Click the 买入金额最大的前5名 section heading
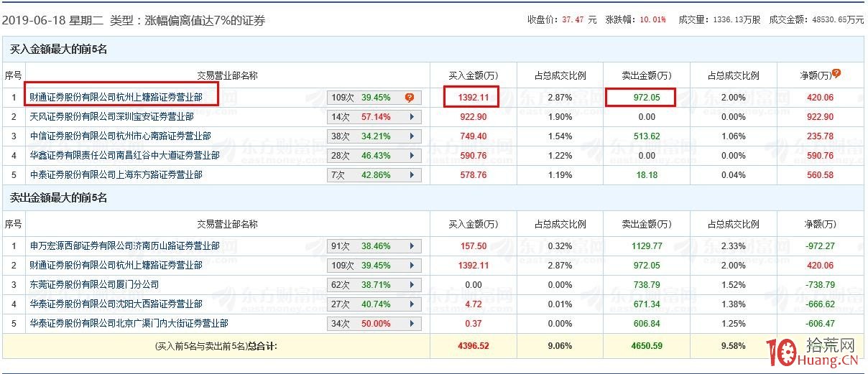Screen dimensions: 868x374 pos(58,50)
